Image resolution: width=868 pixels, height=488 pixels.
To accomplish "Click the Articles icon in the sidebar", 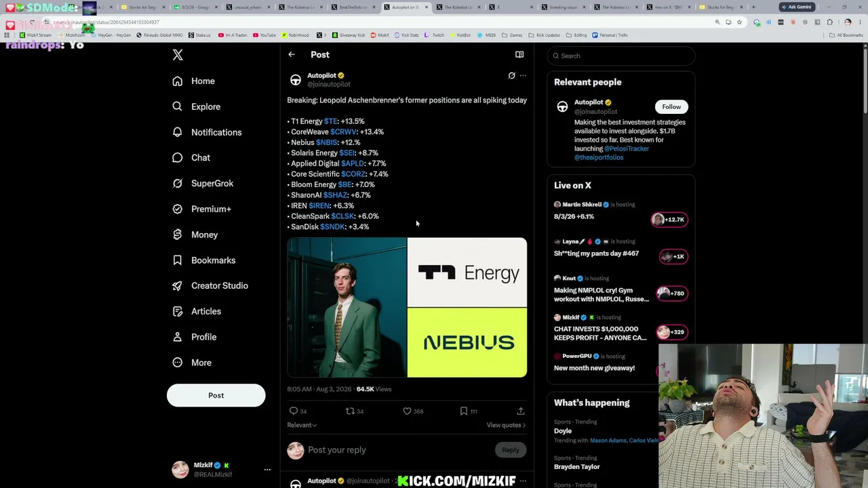I will [x=178, y=311].
